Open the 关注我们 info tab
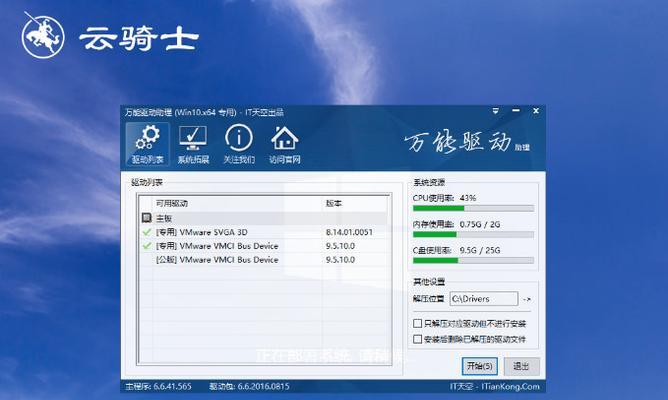This screenshot has height=400, width=668. [239, 144]
